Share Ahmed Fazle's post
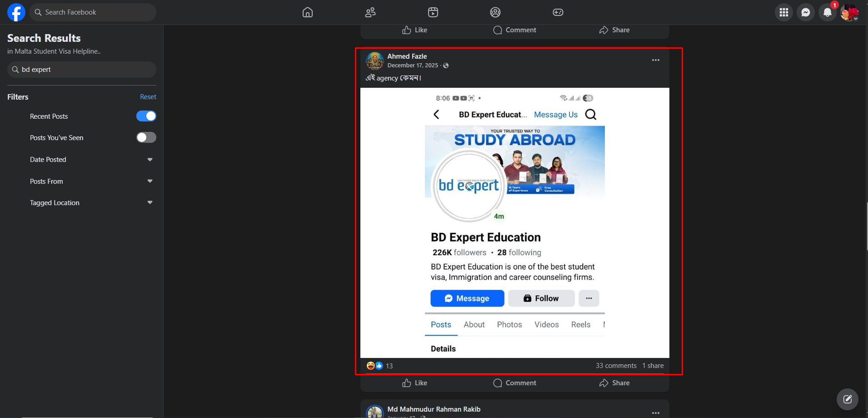Image resolution: width=868 pixels, height=418 pixels. (614, 383)
